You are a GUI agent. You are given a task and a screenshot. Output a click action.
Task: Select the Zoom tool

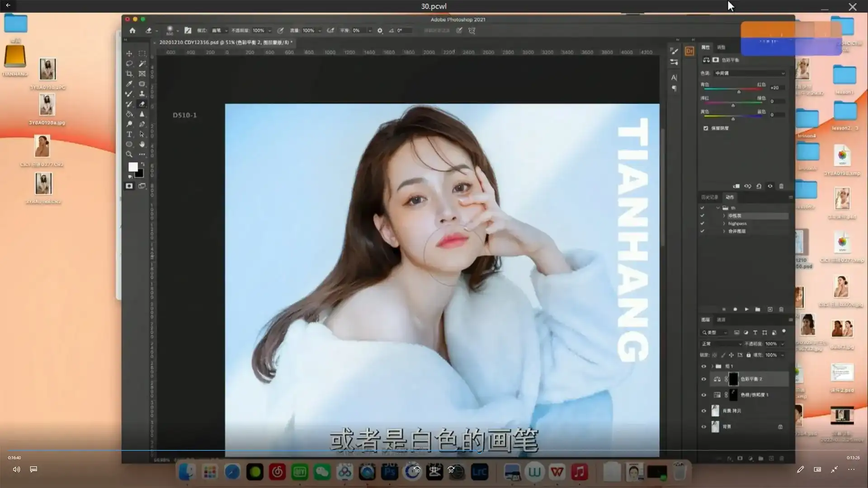tap(130, 154)
